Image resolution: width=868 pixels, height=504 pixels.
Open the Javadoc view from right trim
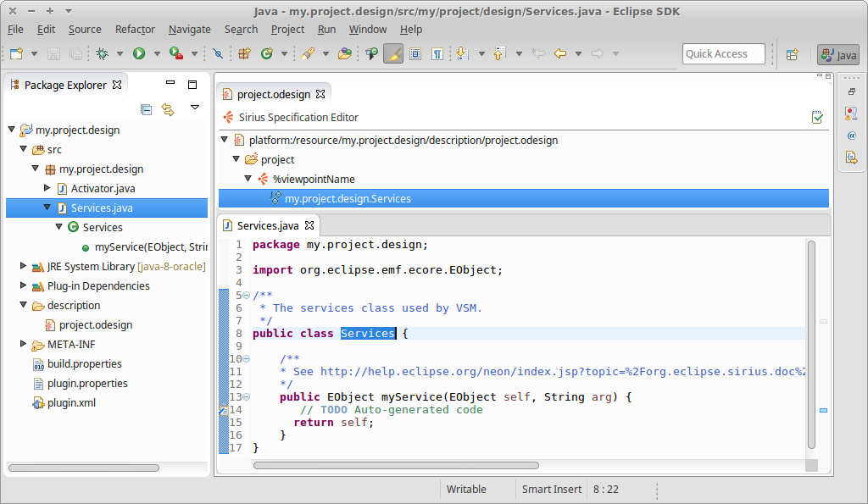[x=851, y=135]
